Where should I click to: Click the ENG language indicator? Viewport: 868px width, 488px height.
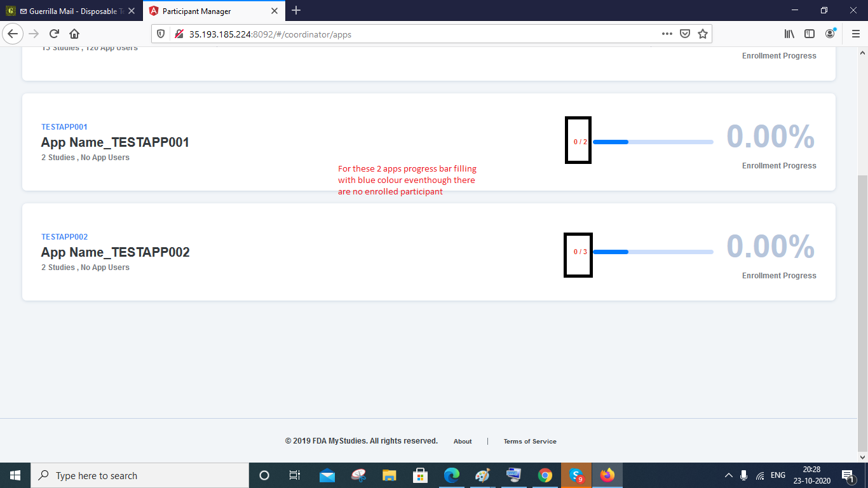[778, 475]
